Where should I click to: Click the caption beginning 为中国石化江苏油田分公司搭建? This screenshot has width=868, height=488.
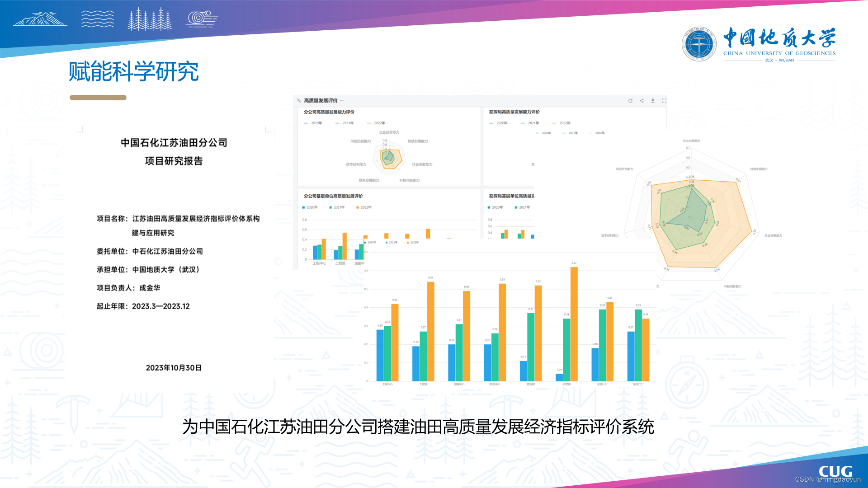click(x=418, y=427)
